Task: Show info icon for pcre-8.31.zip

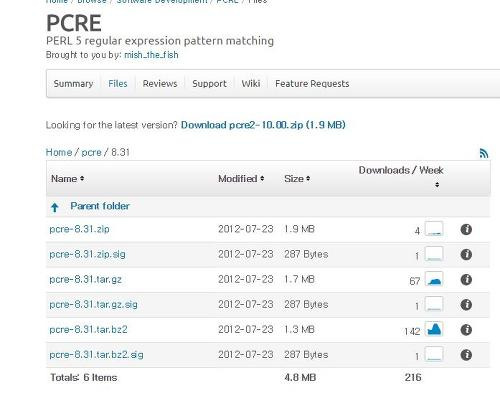Action: pos(466,229)
